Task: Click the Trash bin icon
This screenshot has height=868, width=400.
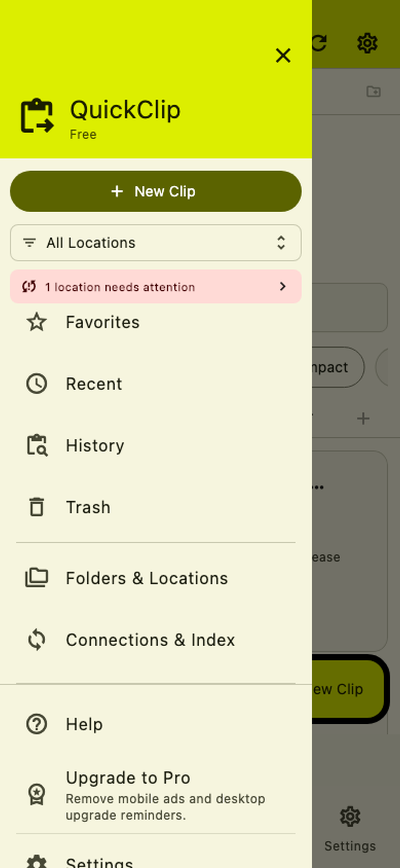Action: click(37, 507)
